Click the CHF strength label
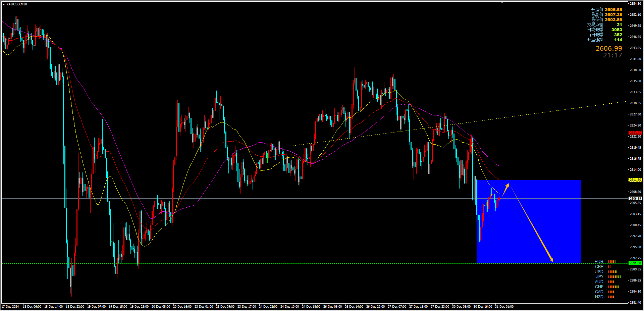Screen dimensions: 644x311 (x=599, y=287)
